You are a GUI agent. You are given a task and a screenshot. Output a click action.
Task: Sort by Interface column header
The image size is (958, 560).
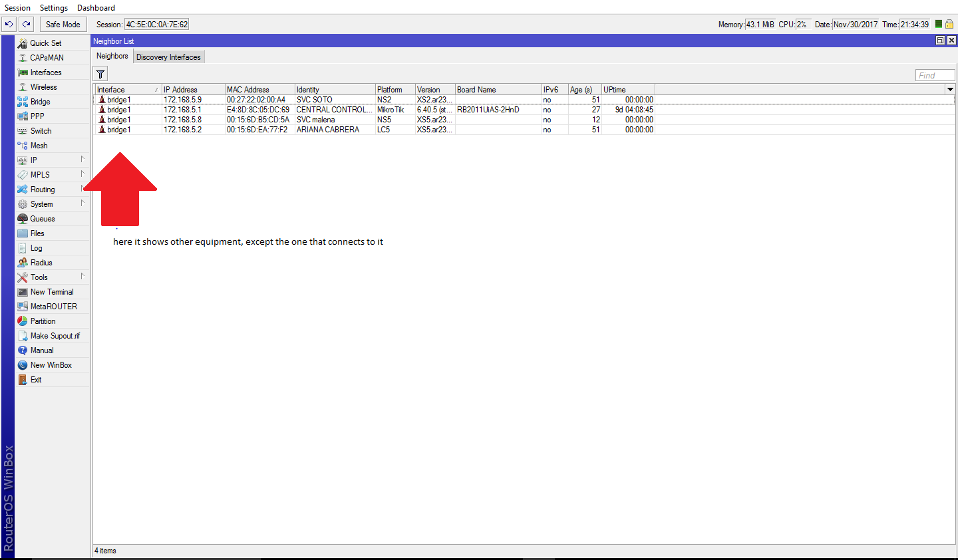[128, 89]
